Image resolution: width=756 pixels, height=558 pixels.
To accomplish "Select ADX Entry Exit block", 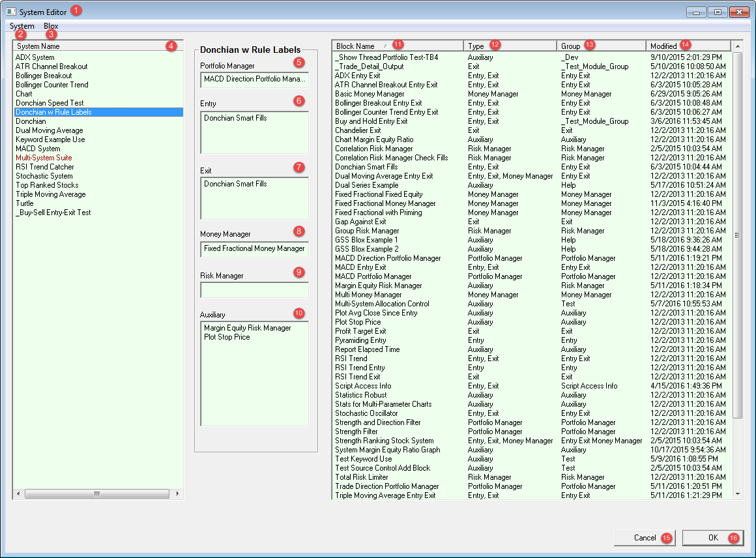I will click(x=532, y=76).
